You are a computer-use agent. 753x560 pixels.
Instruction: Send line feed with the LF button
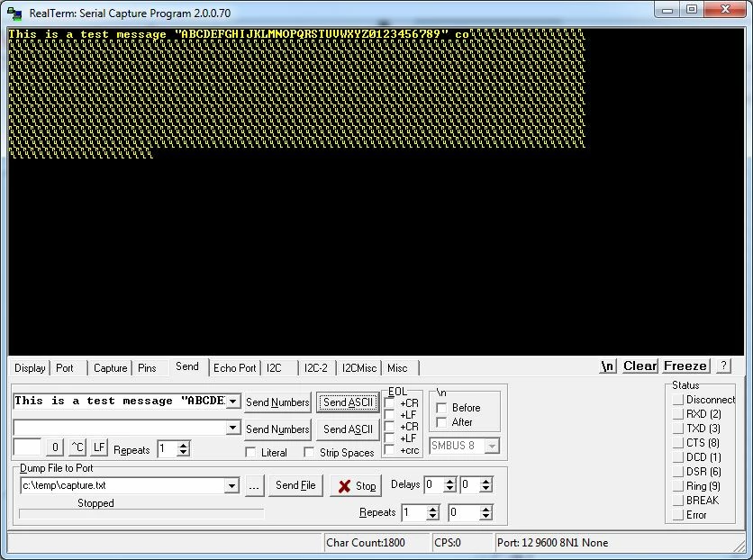pyautogui.click(x=98, y=447)
